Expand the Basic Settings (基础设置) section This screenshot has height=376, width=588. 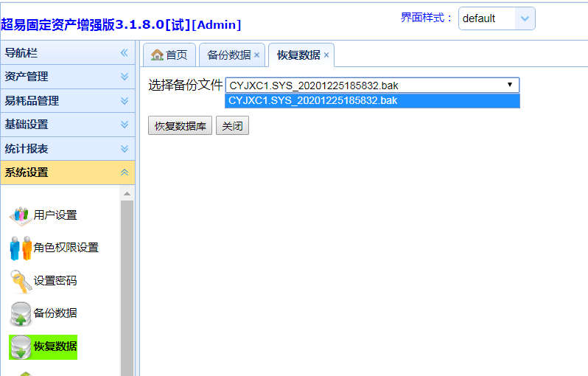click(125, 125)
